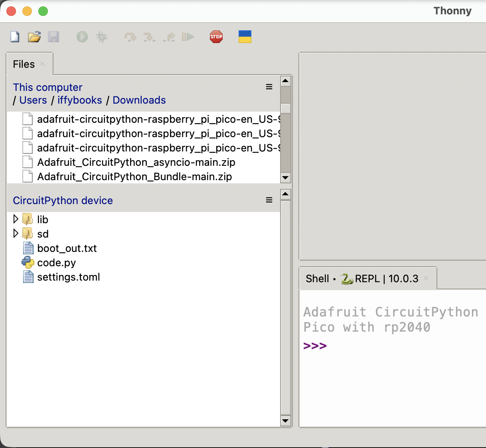Open a file with the folder icon
Image resolution: width=486 pixels, height=448 pixels.
(x=34, y=37)
